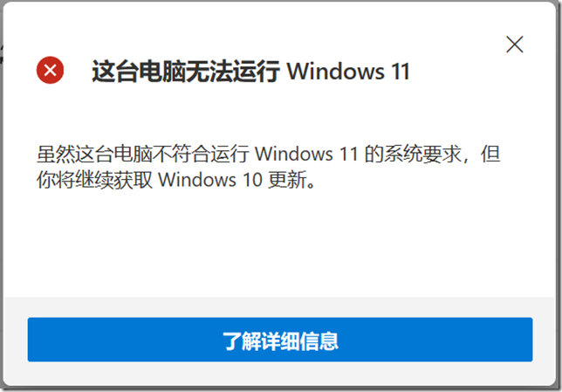Close the Windows 11 compatibility dialog

pos(514,45)
